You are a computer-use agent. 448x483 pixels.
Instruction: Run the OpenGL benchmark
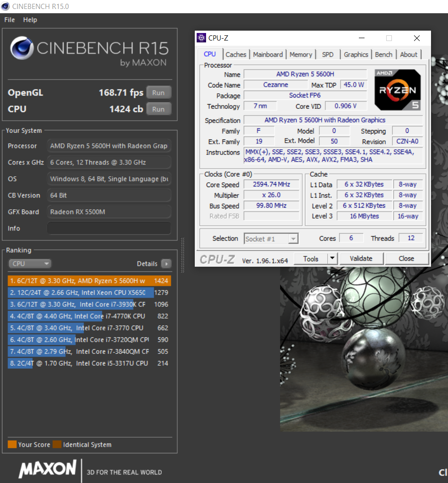[158, 92]
